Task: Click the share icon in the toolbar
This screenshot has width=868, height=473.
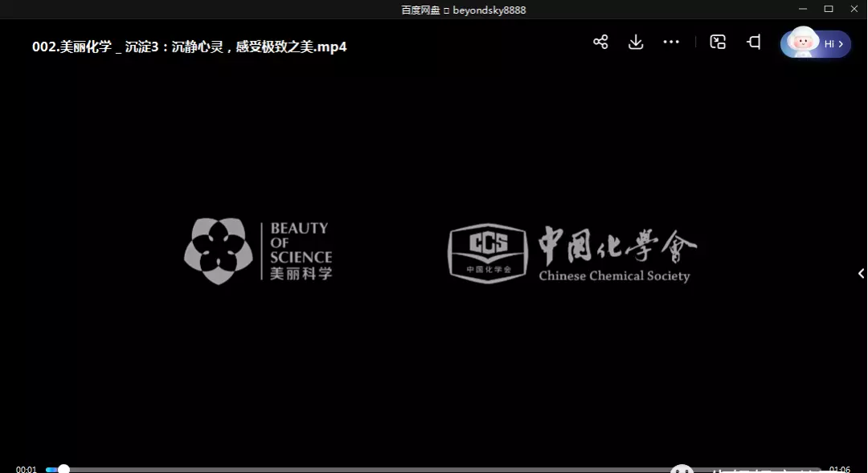Action: click(600, 42)
